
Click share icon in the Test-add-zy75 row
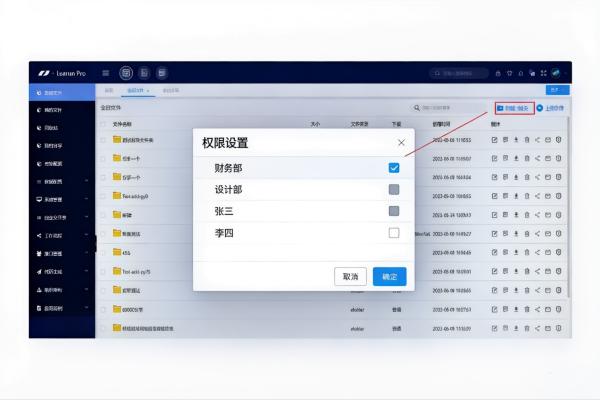tap(537, 271)
